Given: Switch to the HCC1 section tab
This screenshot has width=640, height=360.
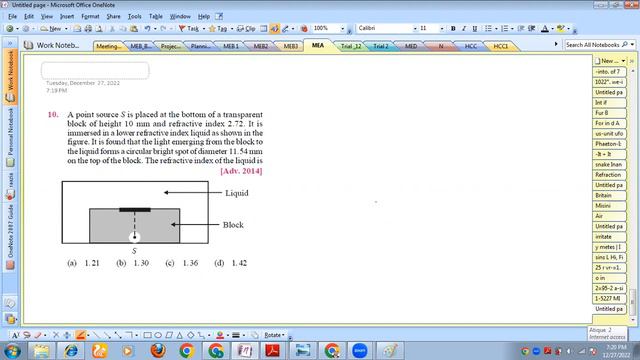Looking at the screenshot, I should click(x=500, y=46).
